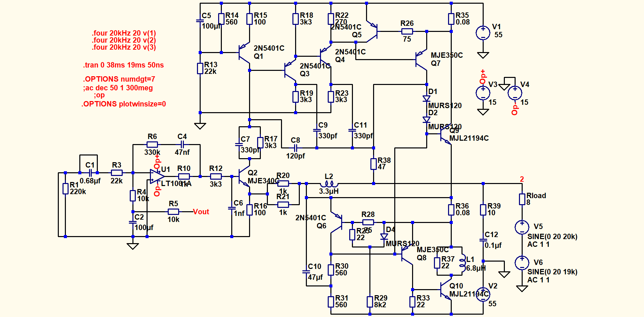644x317 pixels.
Task: Select the V4 voltage source circle
Action: pos(515,93)
